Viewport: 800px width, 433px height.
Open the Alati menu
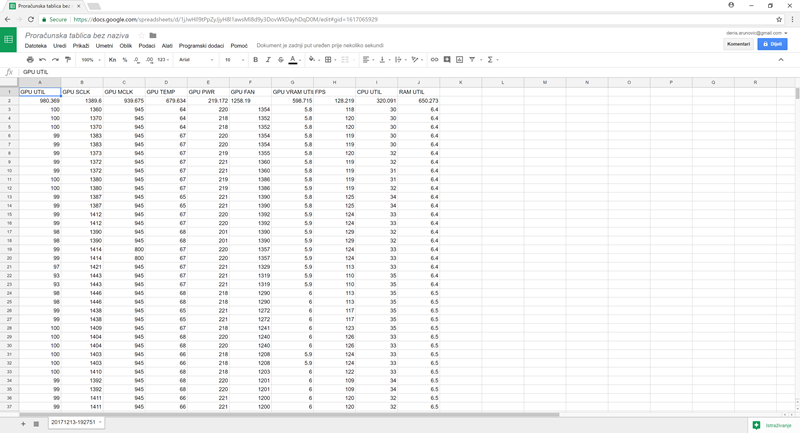[x=167, y=45]
